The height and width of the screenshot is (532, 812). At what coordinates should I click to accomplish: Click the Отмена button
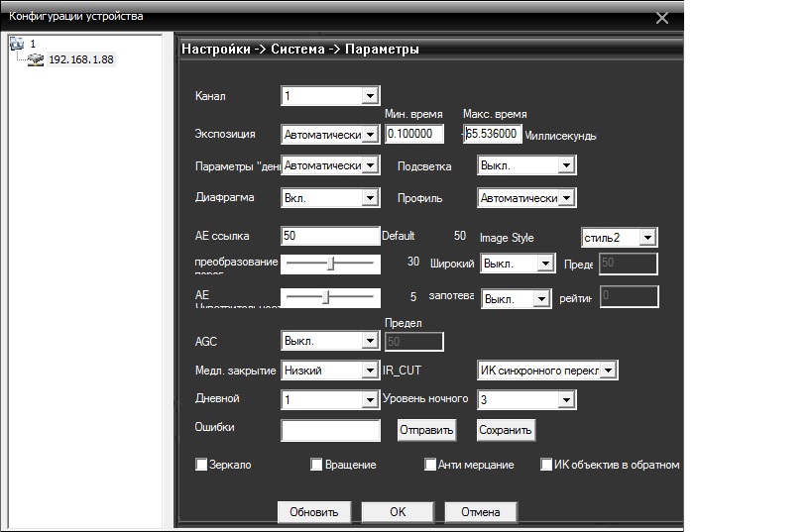[x=481, y=512]
